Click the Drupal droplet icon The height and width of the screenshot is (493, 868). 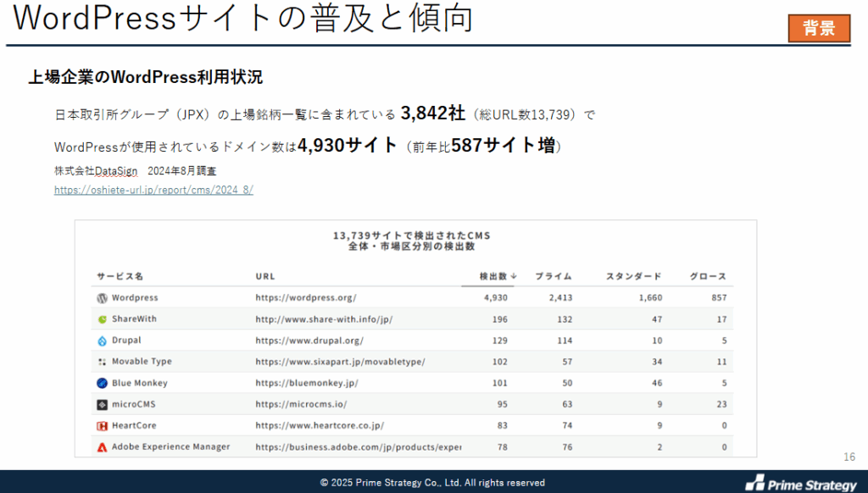tap(102, 341)
